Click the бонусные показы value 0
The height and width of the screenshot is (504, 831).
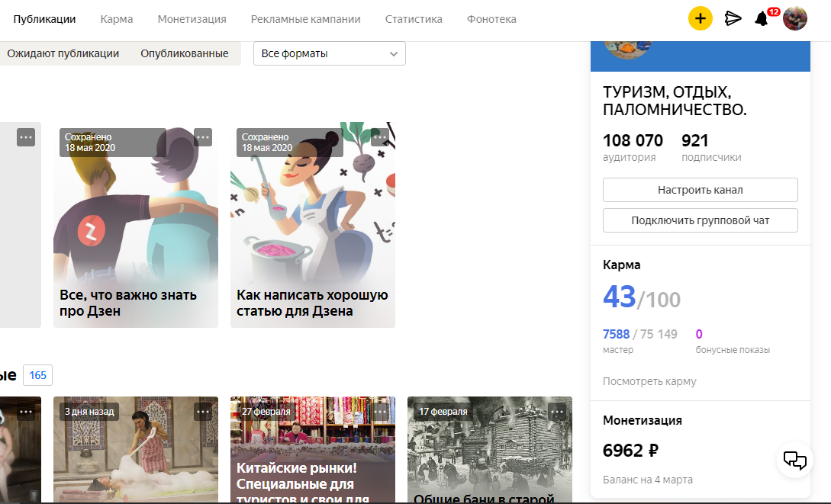tap(699, 334)
